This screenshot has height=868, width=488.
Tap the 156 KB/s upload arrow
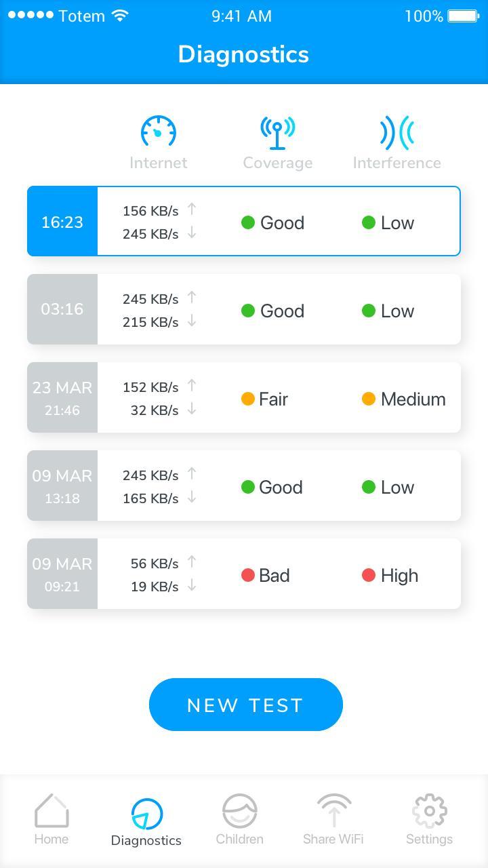click(192, 209)
